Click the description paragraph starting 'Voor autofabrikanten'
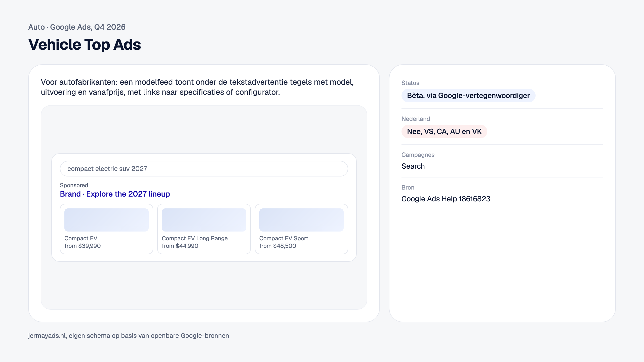This screenshot has height=362, width=644. coord(197,87)
